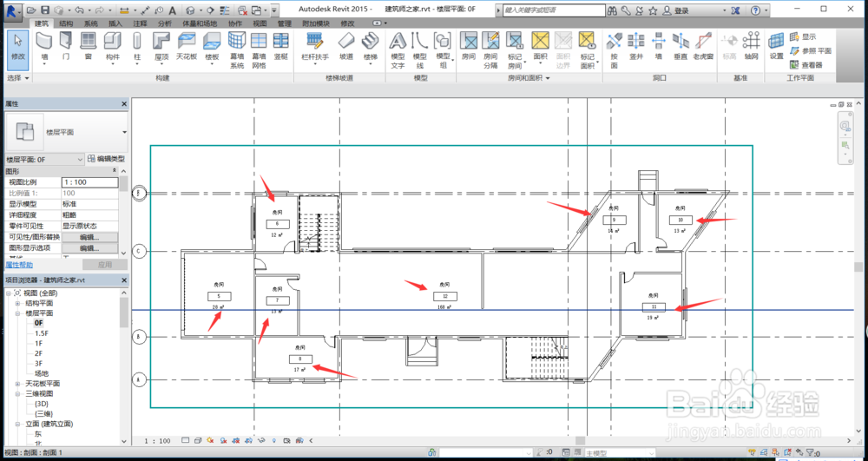This screenshot has width=868, height=461.
Task: Click the 登录 sign-in button
Action: point(676,10)
